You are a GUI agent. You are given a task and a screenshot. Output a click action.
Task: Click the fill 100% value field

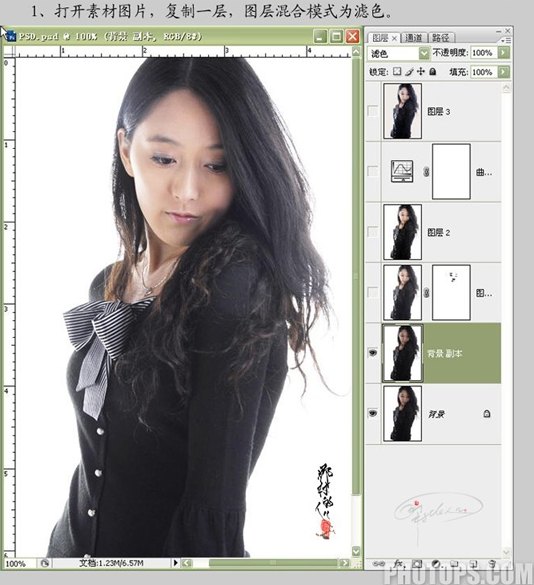click(x=484, y=72)
